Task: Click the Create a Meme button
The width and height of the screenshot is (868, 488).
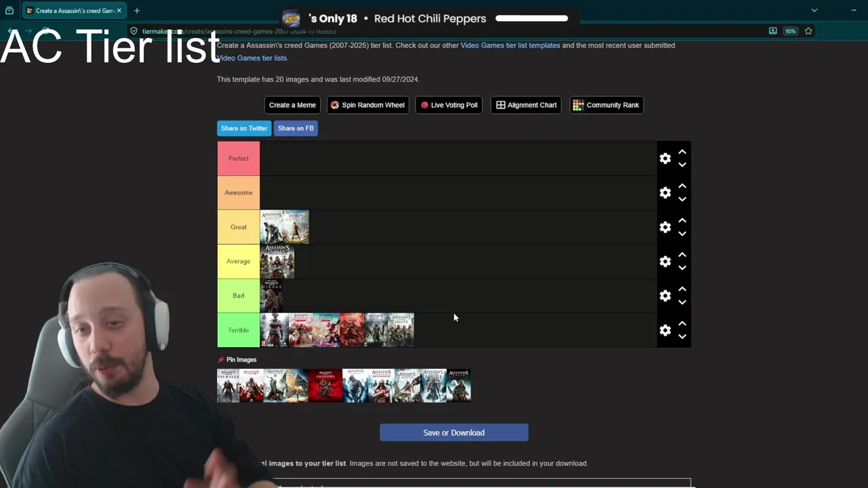Action: 292,105
